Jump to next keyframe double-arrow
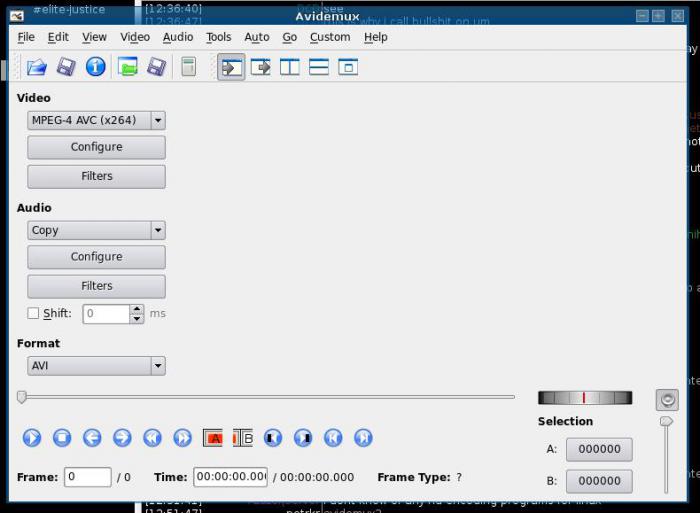Image resolution: width=700 pixels, height=513 pixels. (x=183, y=438)
